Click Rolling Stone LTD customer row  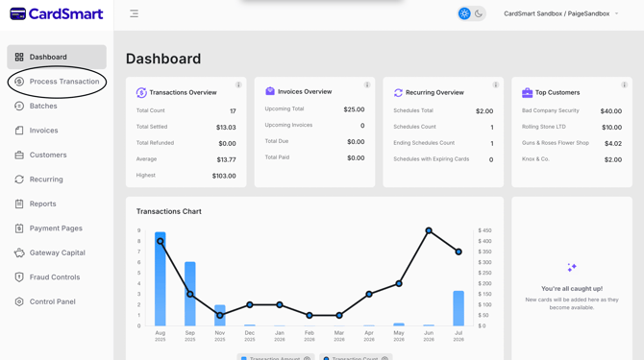coord(572,127)
